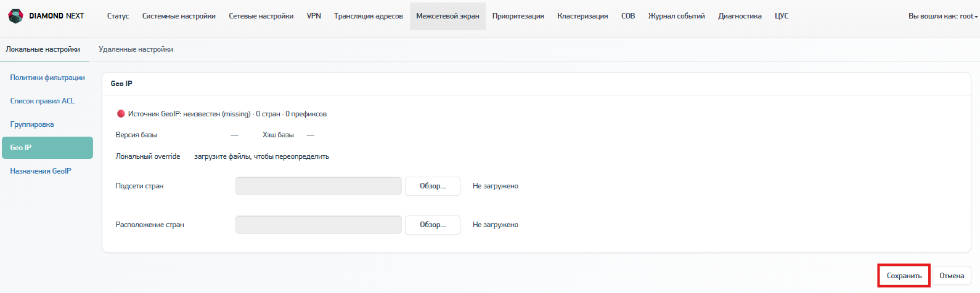980x293 pixels.
Task: Click the Подсети стран label
Action: [139, 186]
